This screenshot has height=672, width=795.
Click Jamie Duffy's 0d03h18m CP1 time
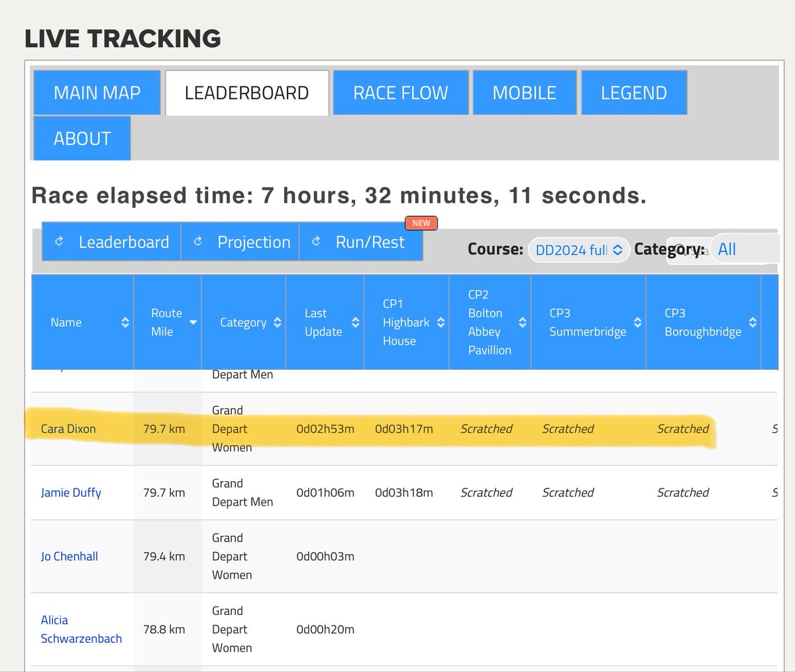(404, 492)
